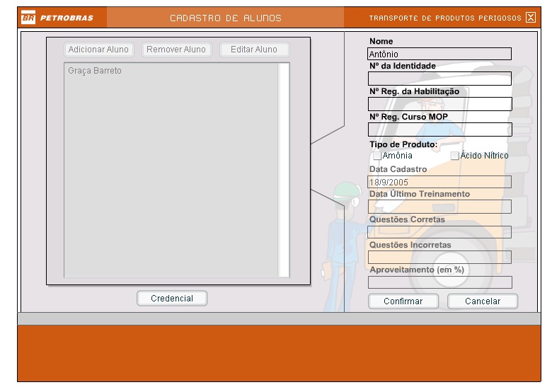Screen dimensions: 552x392
Task: Cancel the registration with Cancelar
Action: point(483,301)
